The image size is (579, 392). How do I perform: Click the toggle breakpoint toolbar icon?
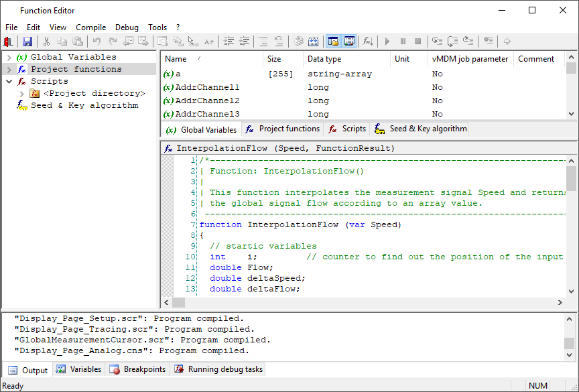[488, 42]
